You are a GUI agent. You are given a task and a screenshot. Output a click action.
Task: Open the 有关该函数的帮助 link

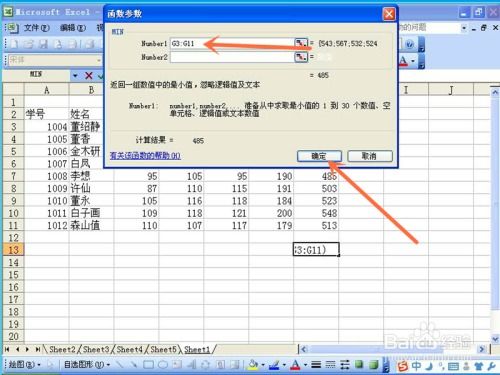coord(145,155)
